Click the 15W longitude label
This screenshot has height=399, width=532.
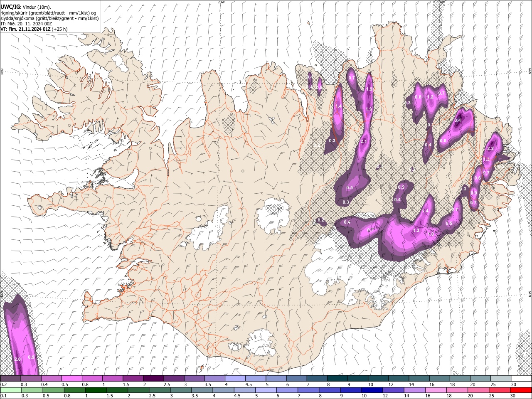441,2
